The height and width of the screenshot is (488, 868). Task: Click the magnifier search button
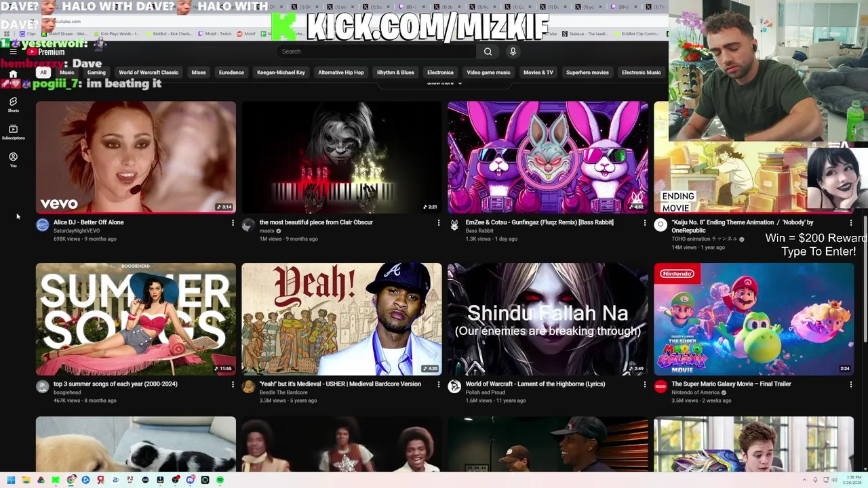pos(488,52)
